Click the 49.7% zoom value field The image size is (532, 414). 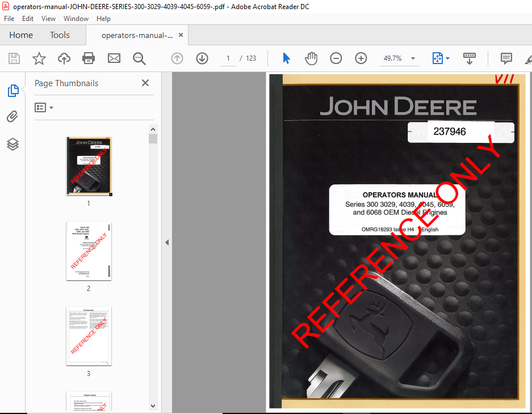[x=392, y=58]
